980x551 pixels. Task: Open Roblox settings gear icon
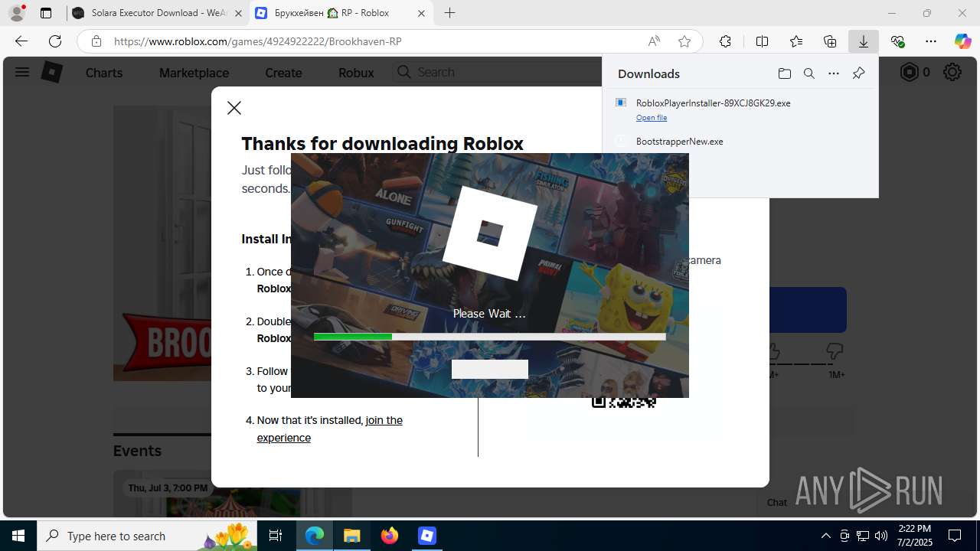coord(952,72)
